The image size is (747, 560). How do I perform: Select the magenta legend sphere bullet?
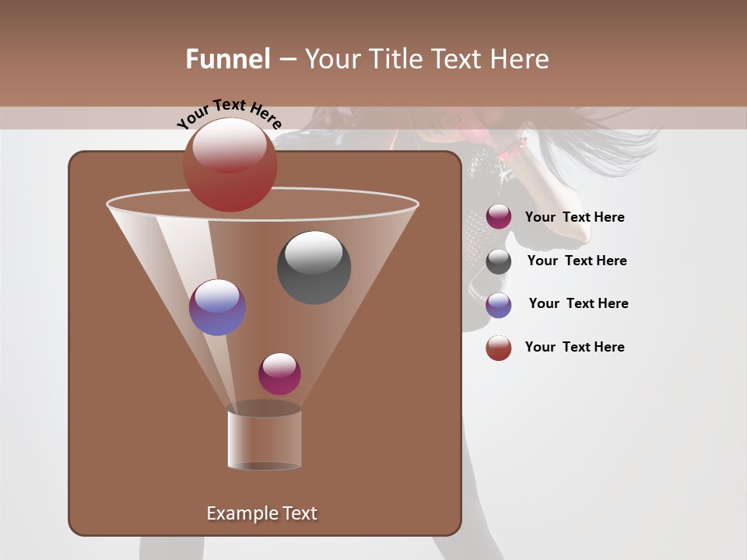(499, 217)
